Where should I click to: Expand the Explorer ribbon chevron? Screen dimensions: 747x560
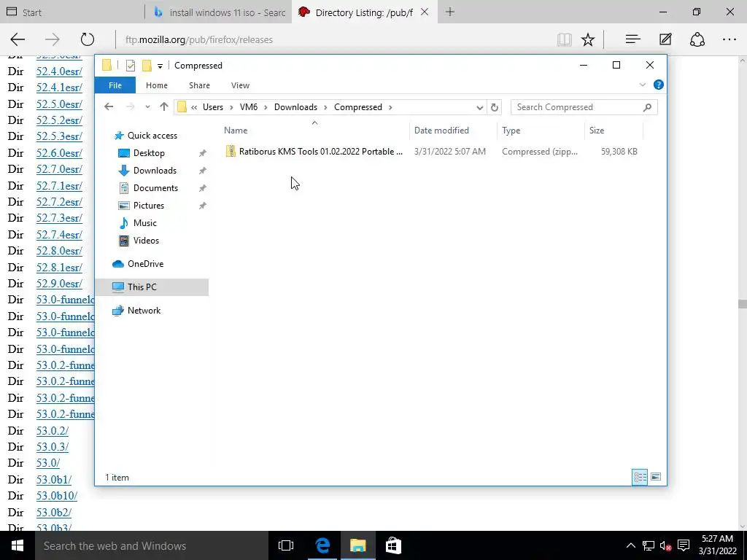tap(642, 85)
